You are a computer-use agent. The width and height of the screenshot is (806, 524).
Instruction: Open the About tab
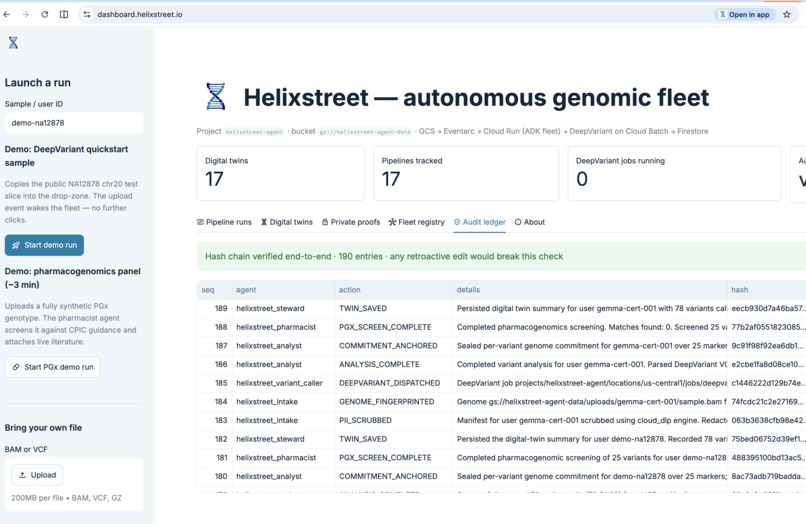(529, 222)
